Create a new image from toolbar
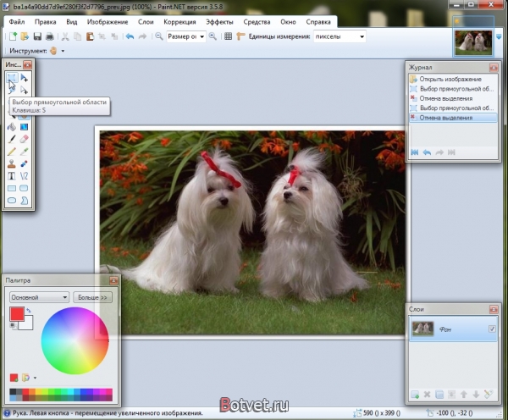The width and height of the screenshot is (508, 420). 13,36
